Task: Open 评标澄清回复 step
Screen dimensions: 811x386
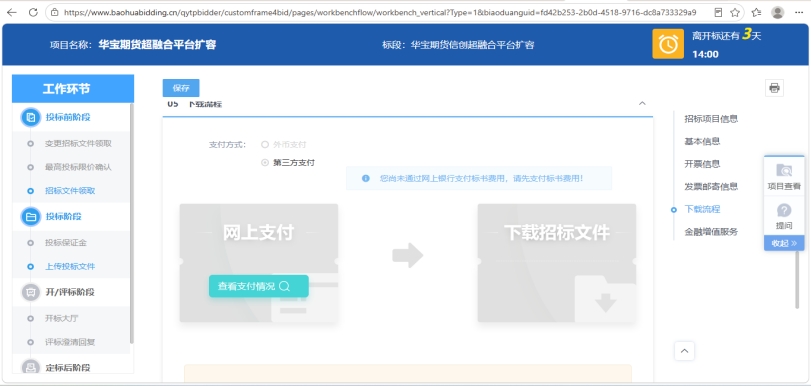Action: point(70,342)
